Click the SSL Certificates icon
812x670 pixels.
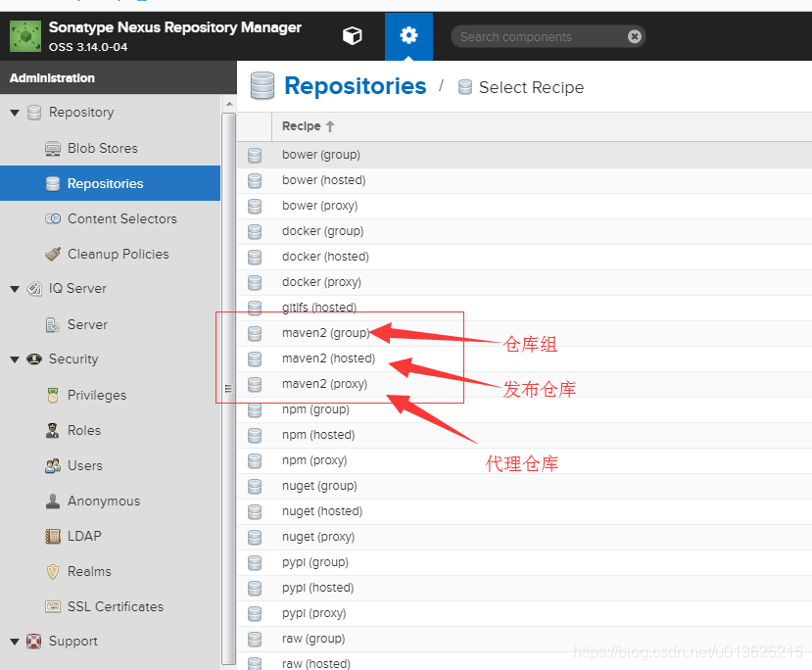[x=53, y=606]
